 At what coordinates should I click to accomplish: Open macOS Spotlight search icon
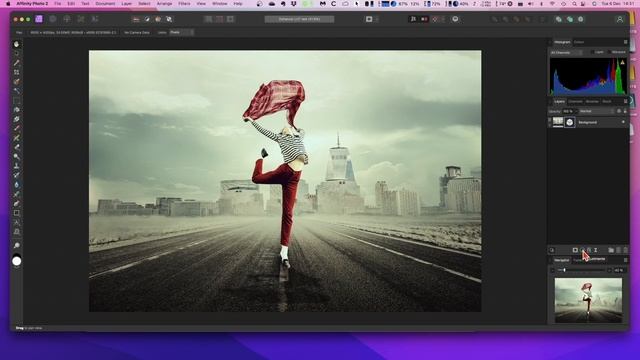coord(574,4)
